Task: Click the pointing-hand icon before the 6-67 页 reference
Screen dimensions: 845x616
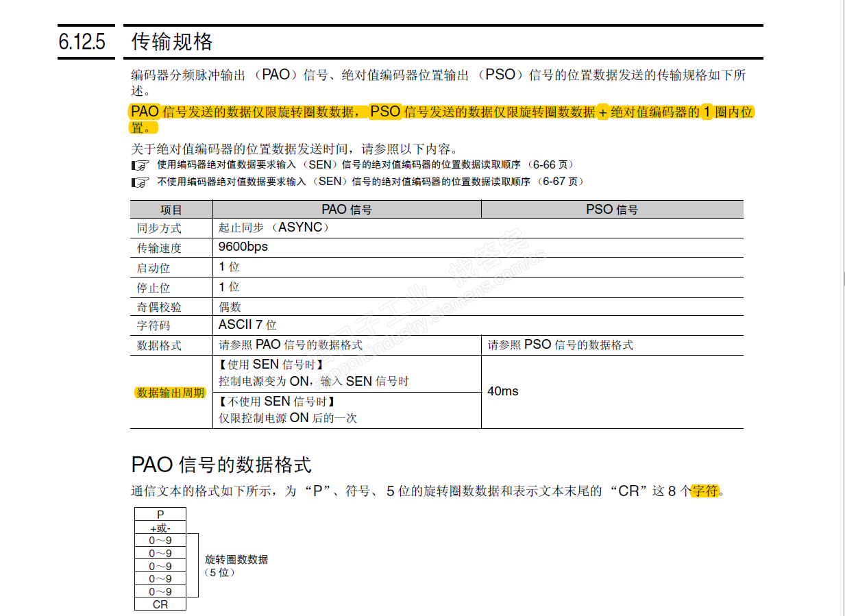Action: pos(140,182)
